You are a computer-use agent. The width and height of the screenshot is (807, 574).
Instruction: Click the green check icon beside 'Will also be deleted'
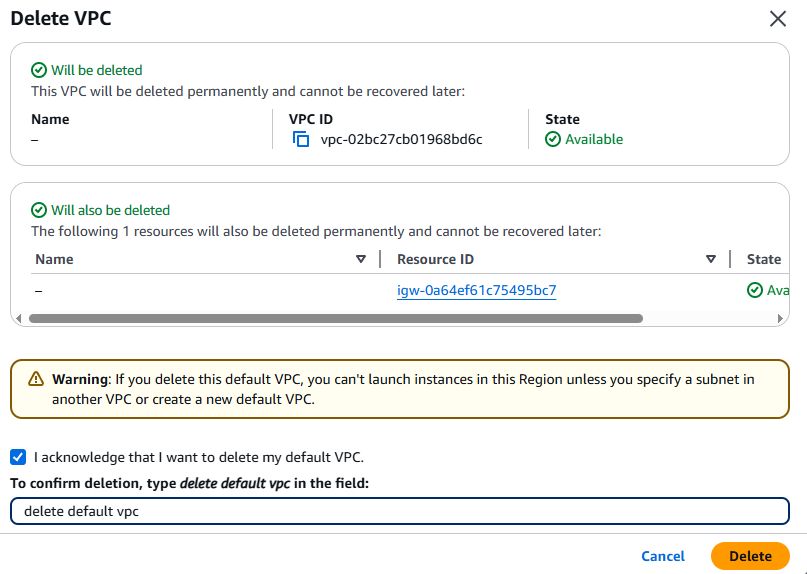click(x=39, y=210)
